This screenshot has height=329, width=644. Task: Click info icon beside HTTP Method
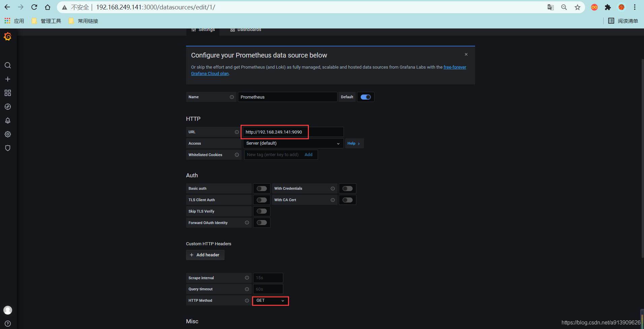247,301
